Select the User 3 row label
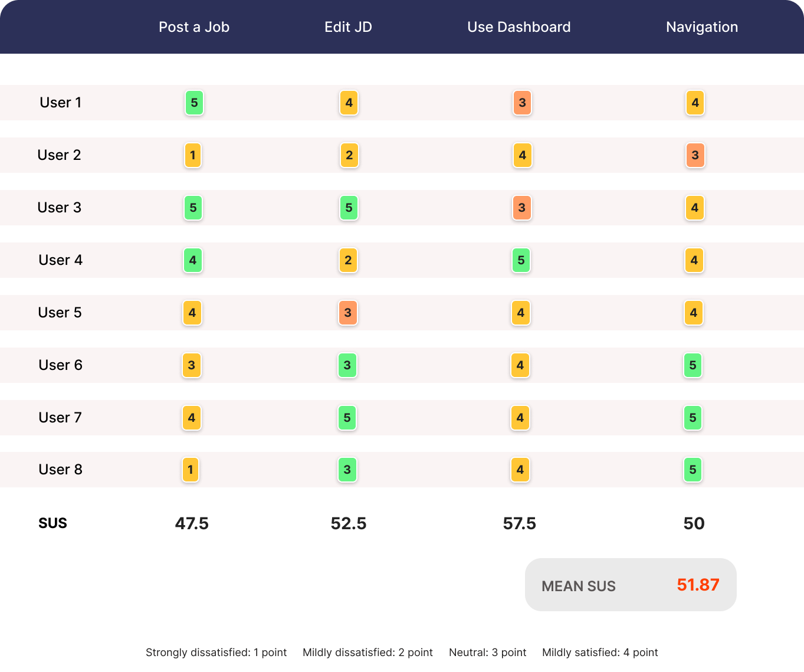This screenshot has width=804, height=672. click(59, 208)
